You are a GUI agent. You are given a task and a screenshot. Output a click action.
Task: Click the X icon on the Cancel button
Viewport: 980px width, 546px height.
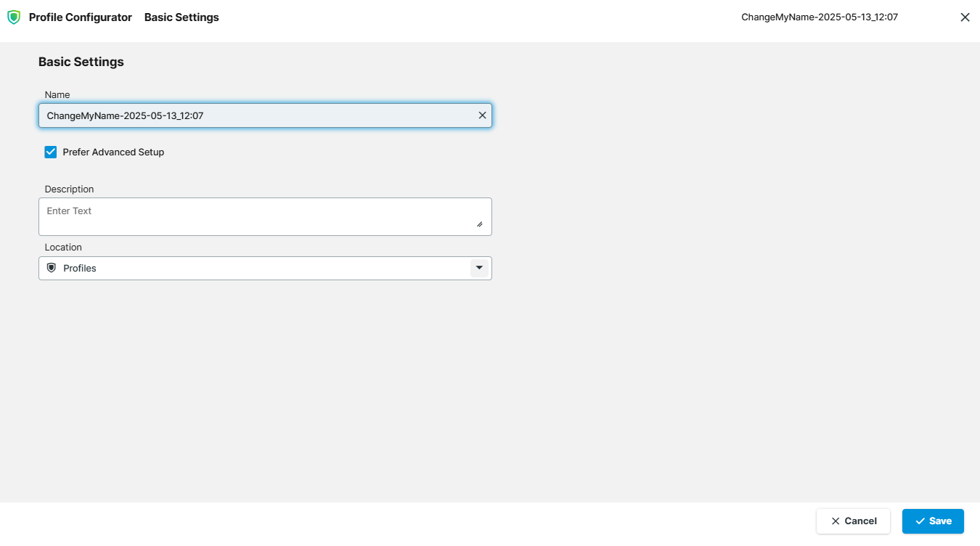(x=836, y=521)
